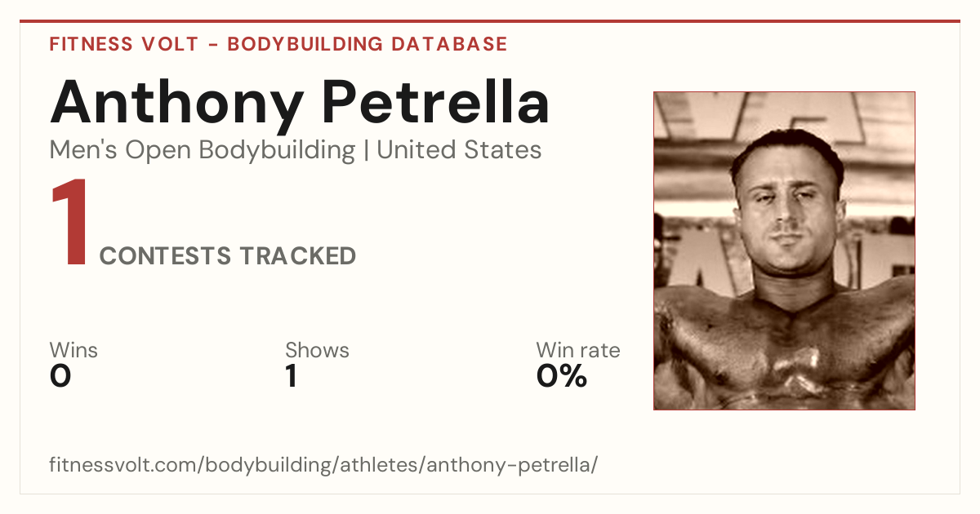980x514 pixels.
Task: Select the 0% win rate value
Action: (x=562, y=376)
